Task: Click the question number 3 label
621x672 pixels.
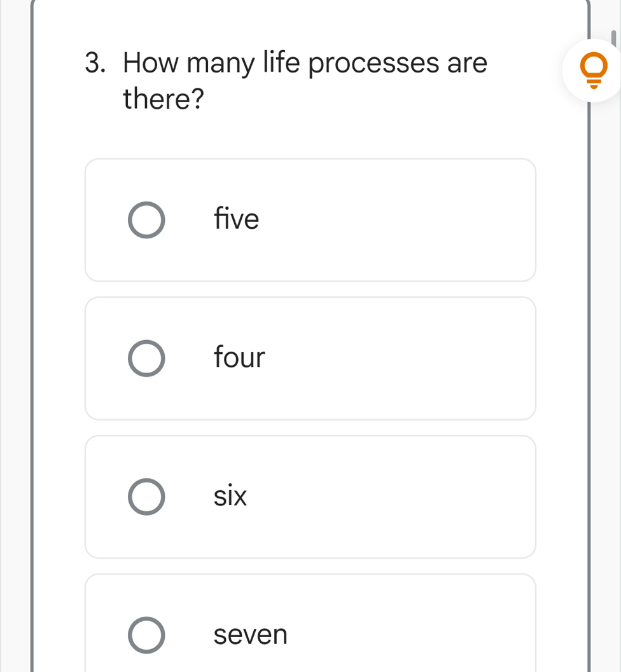Action: 93,62
